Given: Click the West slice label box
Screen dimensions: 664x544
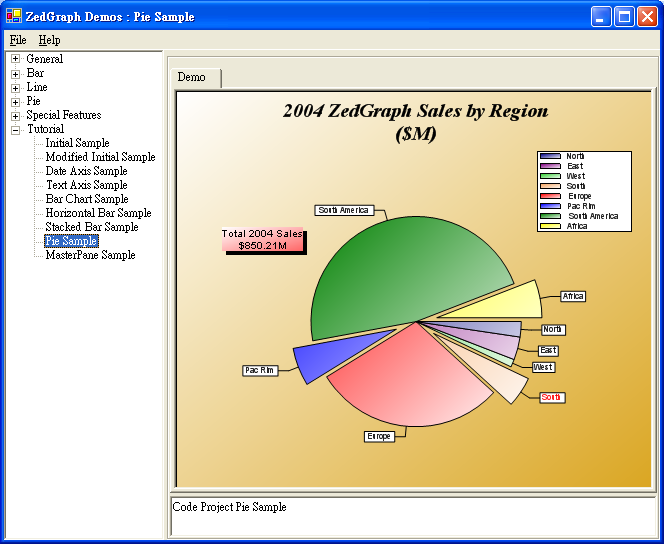Looking at the screenshot, I should [543, 367].
